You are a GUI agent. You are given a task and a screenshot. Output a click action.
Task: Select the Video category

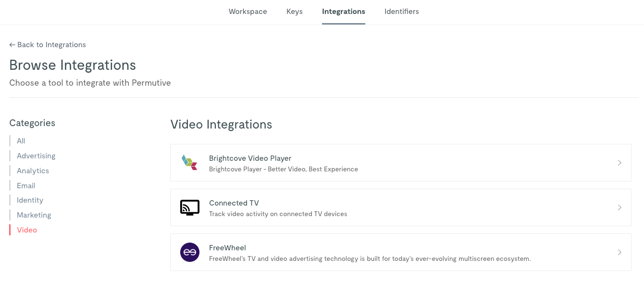[27, 230]
